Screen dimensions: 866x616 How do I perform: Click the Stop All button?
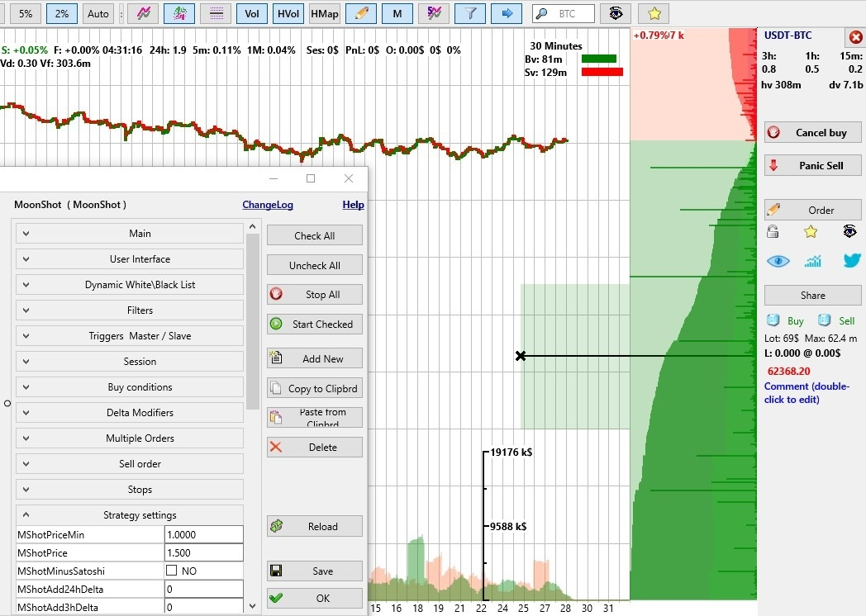[x=315, y=295]
